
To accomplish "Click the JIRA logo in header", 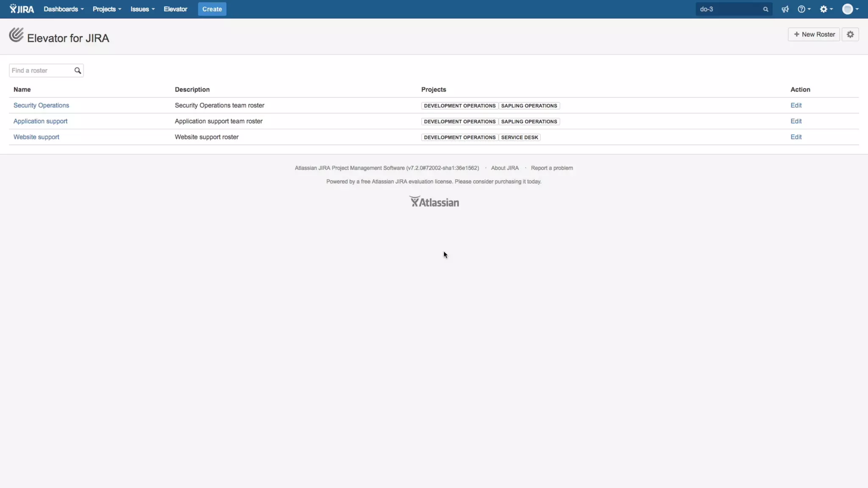I will tap(22, 9).
